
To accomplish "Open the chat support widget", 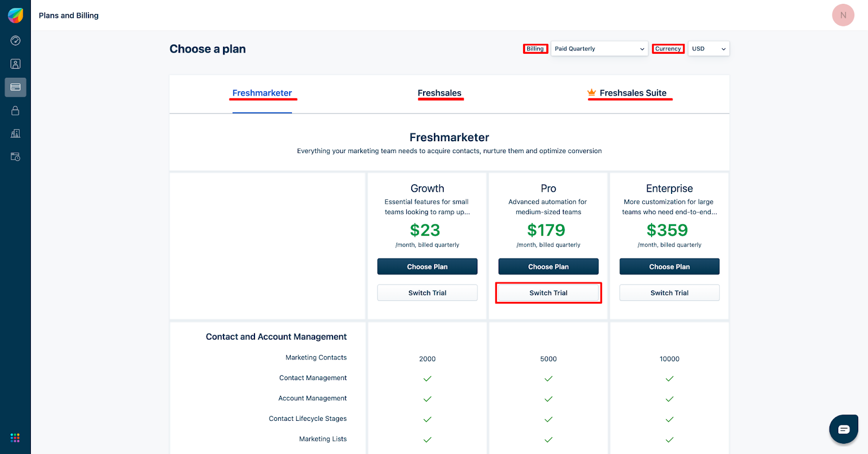I will pos(844,430).
